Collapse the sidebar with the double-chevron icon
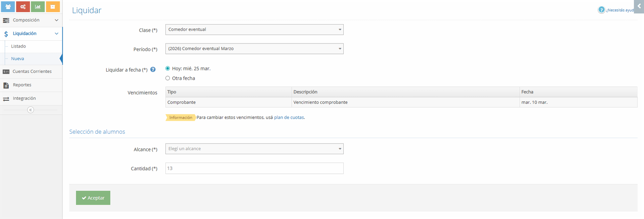The image size is (644, 219). 31,110
